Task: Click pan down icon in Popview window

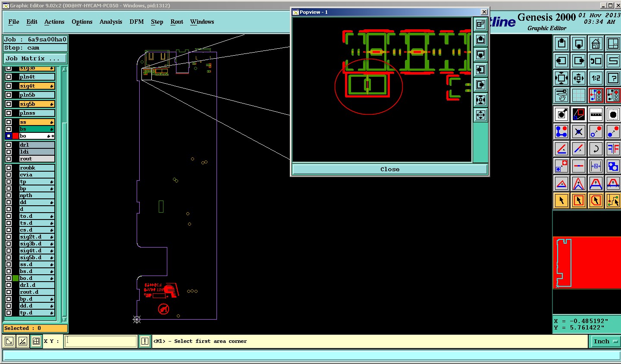Action: coord(480,55)
